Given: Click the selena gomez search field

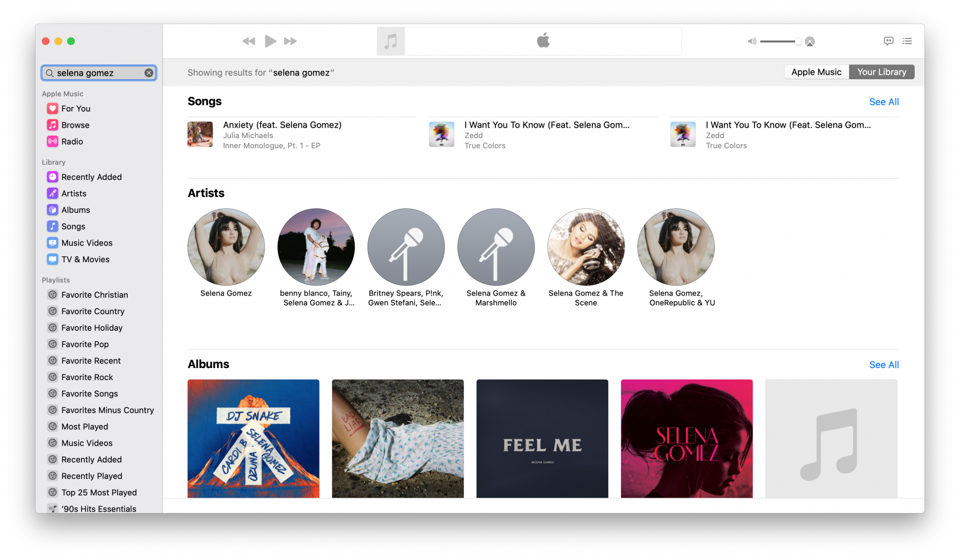Looking at the screenshot, I should (x=99, y=73).
